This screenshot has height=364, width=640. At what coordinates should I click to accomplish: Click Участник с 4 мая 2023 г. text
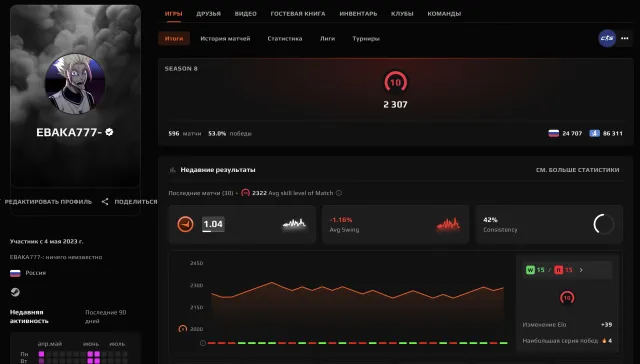(47, 242)
